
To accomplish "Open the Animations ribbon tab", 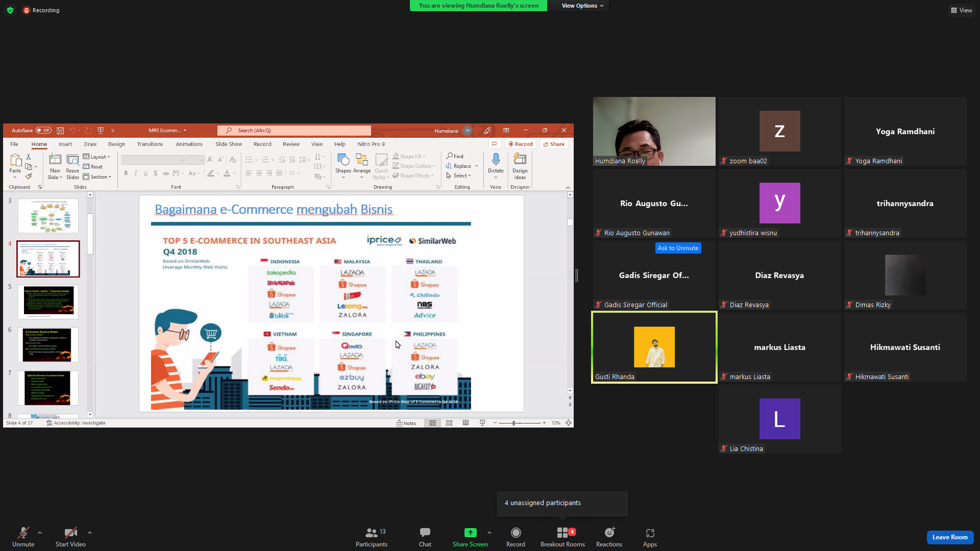I will 189,144.
